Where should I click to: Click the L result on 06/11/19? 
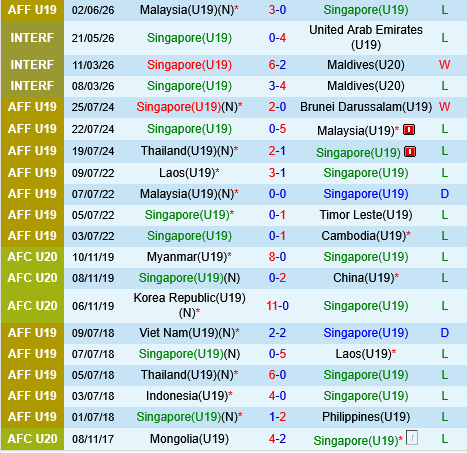(x=445, y=306)
